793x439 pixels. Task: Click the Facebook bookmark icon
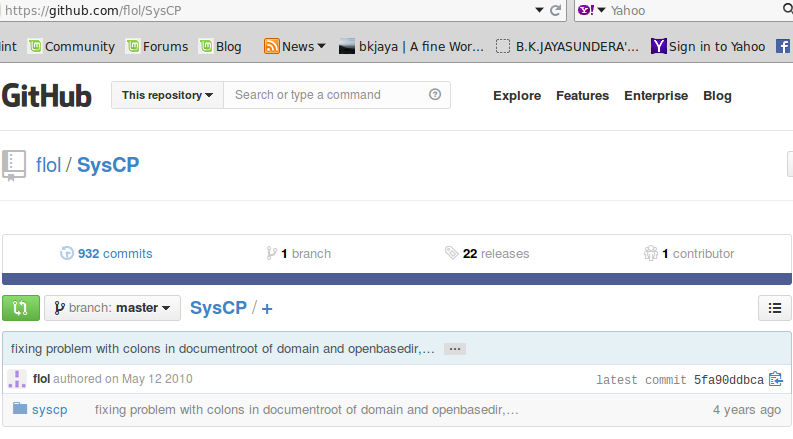(x=783, y=47)
